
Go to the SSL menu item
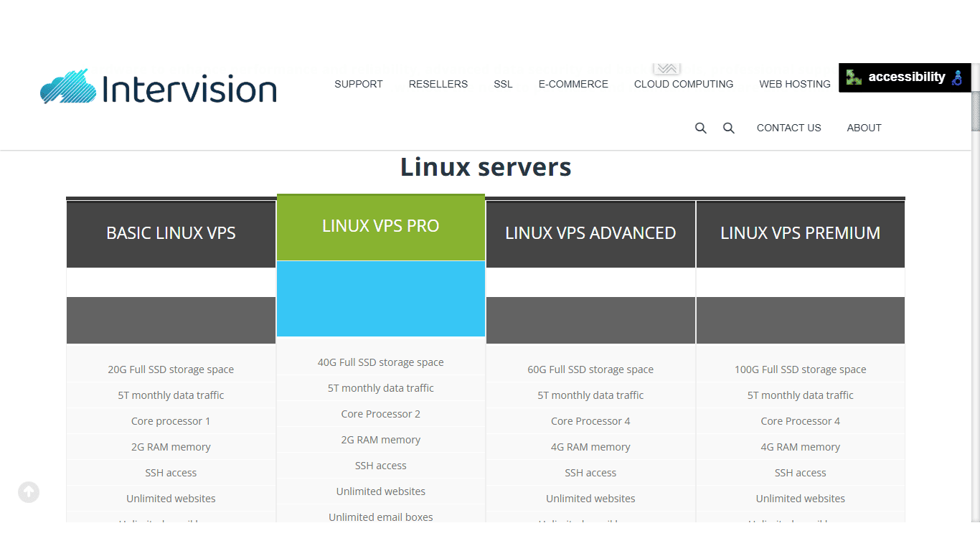(x=503, y=84)
